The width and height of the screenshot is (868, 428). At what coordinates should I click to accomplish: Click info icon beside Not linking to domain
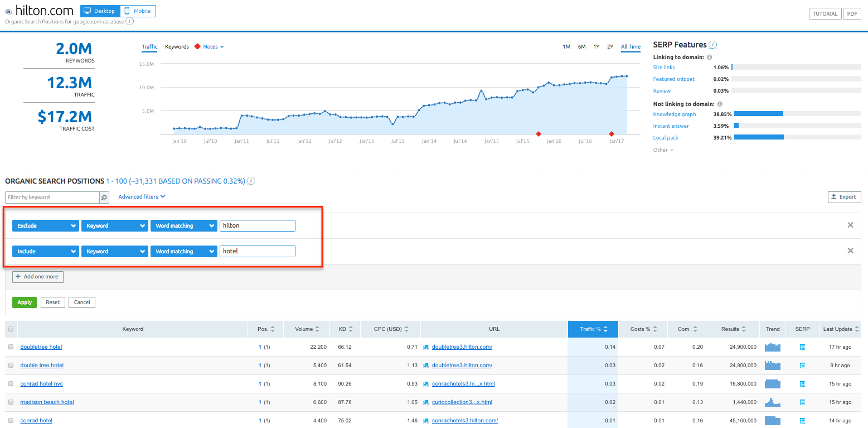tap(720, 104)
